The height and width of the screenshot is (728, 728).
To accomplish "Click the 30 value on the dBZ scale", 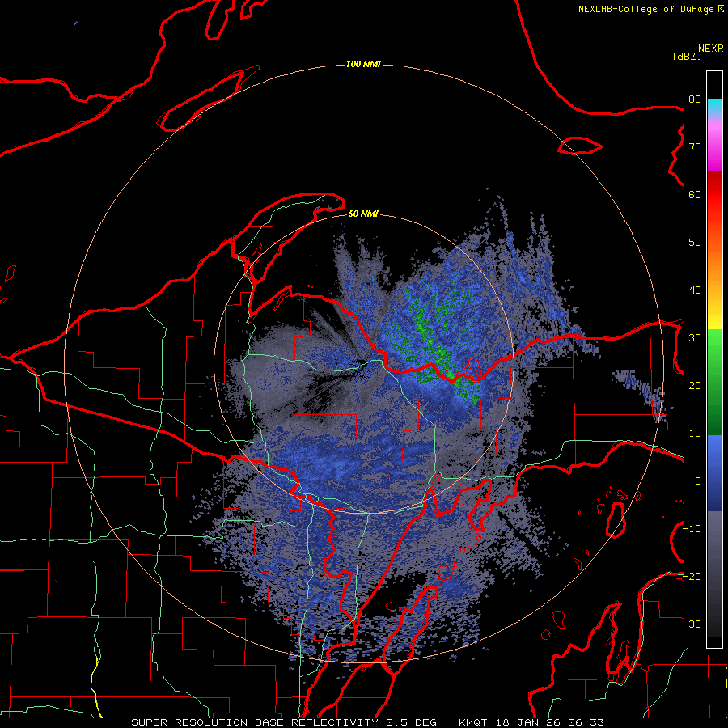I will coord(695,338).
